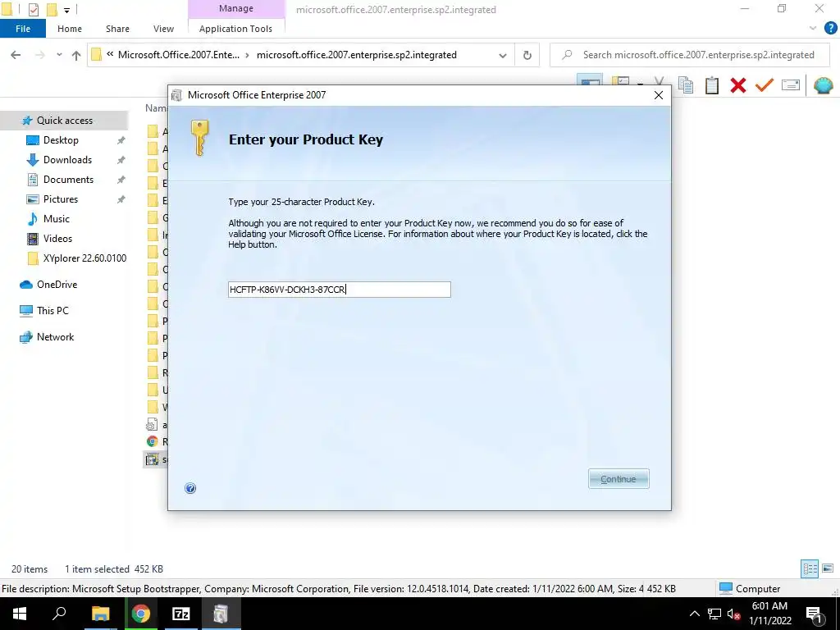Click the Paste clipboard toolbar icon
This screenshot has height=630, width=840.
click(x=712, y=85)
